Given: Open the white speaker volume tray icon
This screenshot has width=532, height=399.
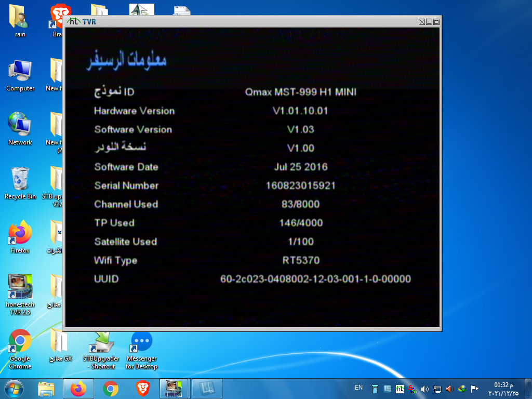Looking at the screenshot, I should point(425,389).
